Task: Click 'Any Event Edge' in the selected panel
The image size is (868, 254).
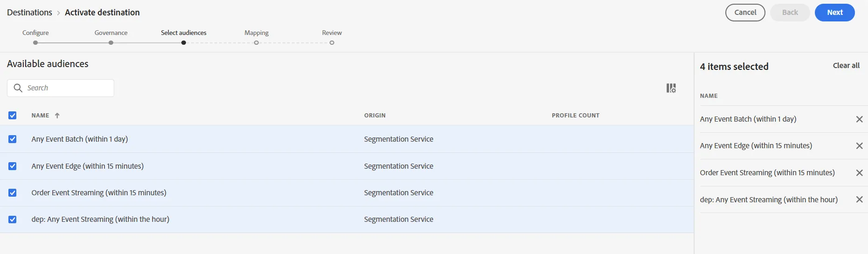Action: click(x=756, y=145)
